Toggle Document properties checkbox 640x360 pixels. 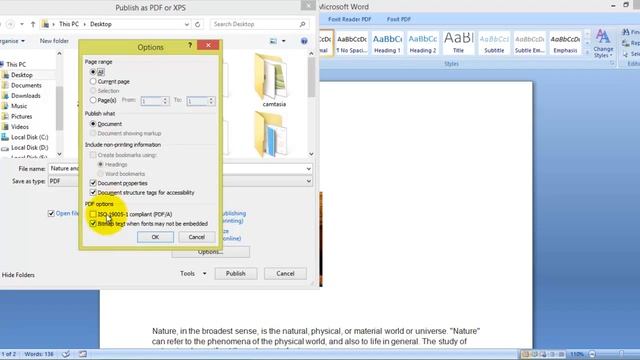point(93,183)
